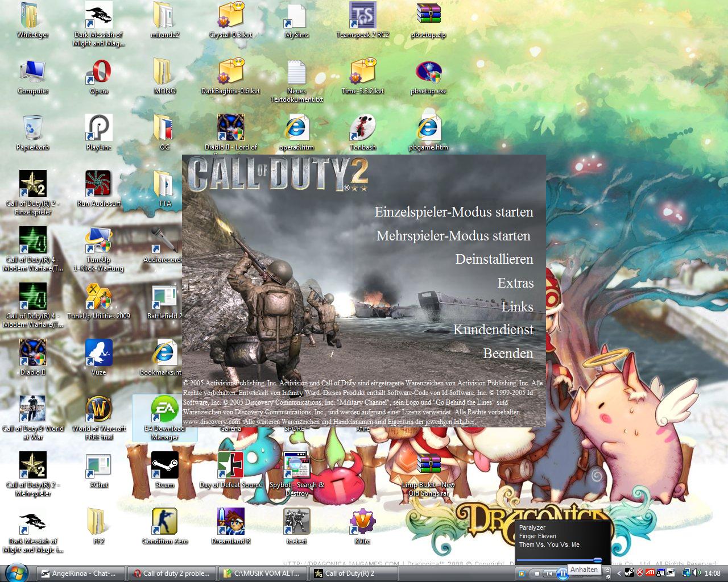Launch the Opera browser shortcut

click(x=98, y=77)
